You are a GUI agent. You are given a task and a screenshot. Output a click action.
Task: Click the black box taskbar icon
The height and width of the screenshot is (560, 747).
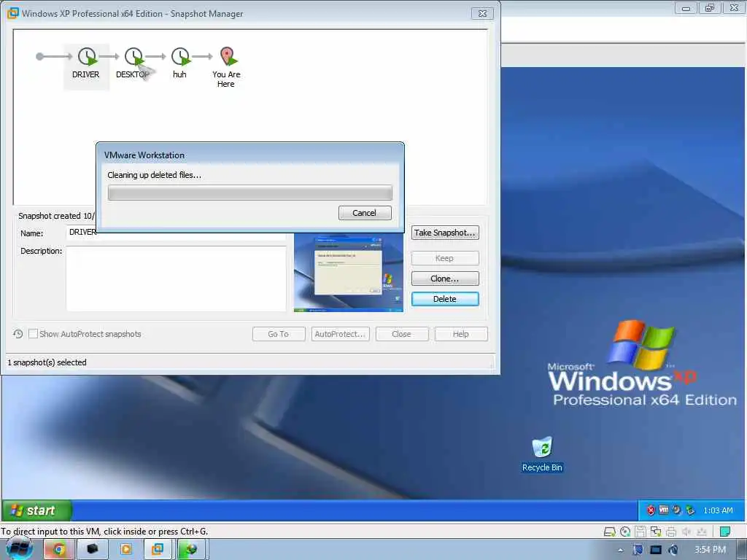coord(93,550)
